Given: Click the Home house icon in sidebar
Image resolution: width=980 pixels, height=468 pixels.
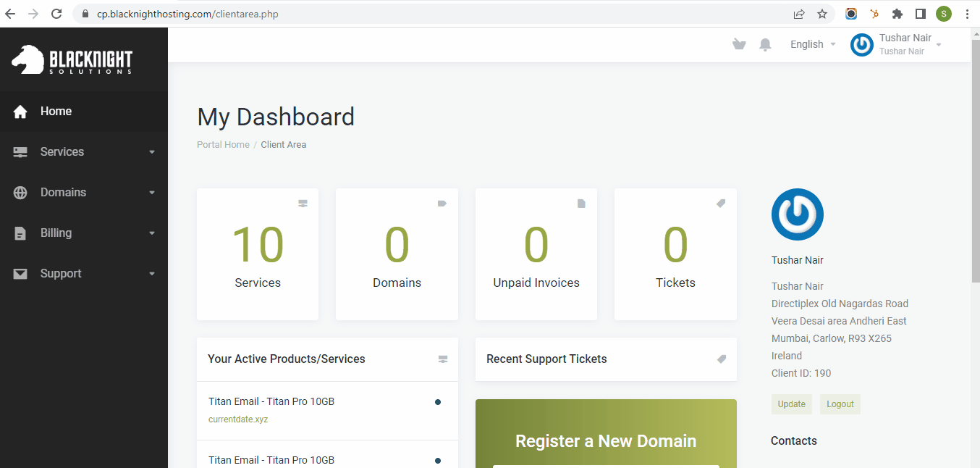Looking at the screenshot, I should [x=20, y=112].
